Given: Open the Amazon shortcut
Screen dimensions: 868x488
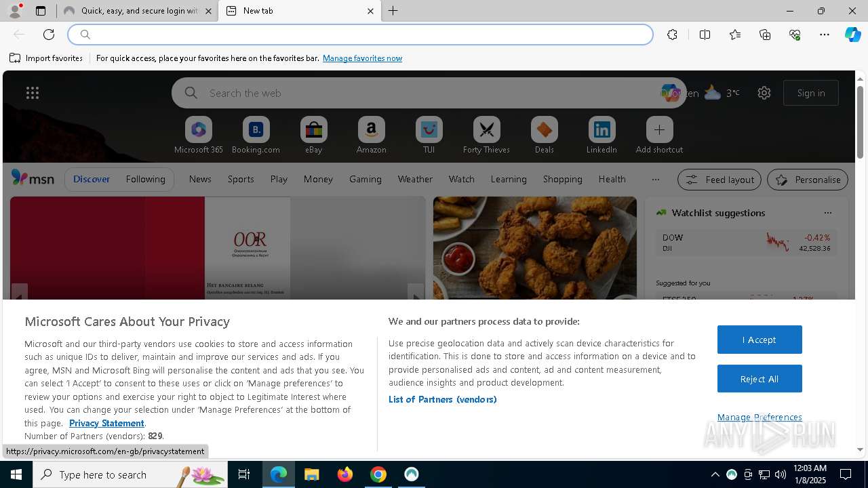Looking at the screenshot, I should [371, 136].
